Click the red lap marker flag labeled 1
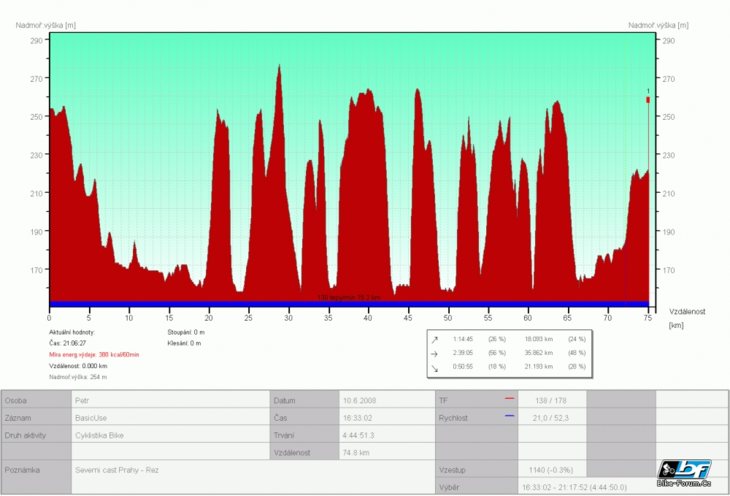730x496 pixels. click(x=648, y=99)
